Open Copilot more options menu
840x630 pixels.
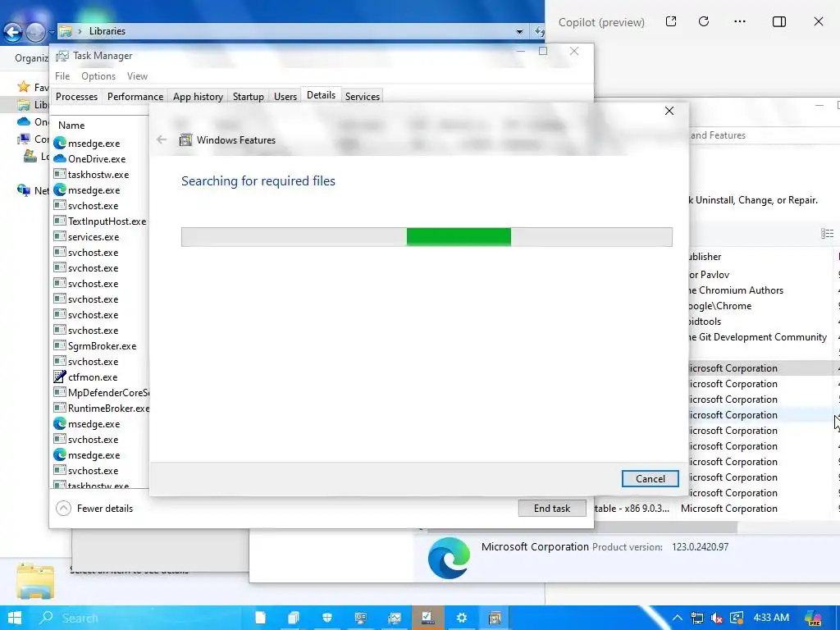(740, 21)
